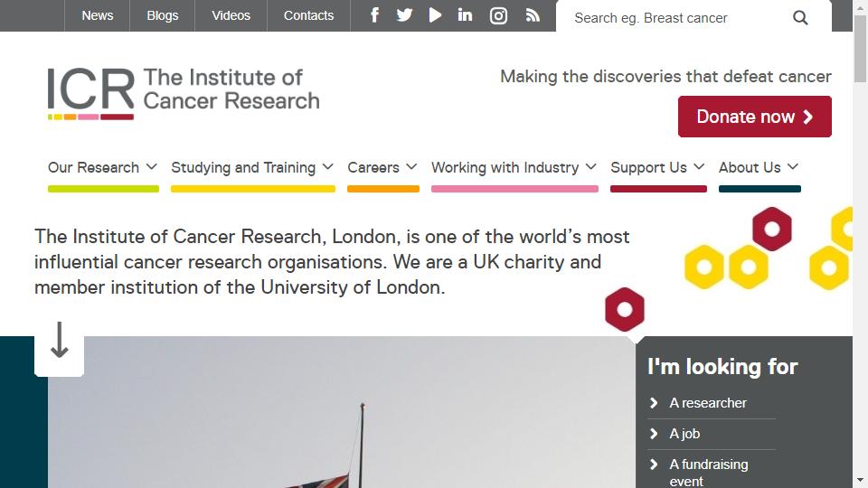The image size is (868, 488).
Task: Click the search magnifier icon
Action: pos(800,18)
